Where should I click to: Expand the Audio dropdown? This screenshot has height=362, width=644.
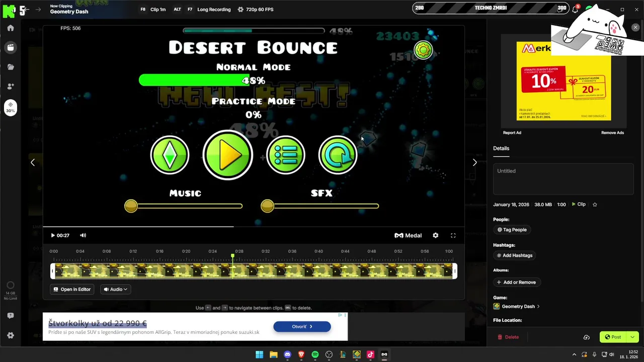115,289
